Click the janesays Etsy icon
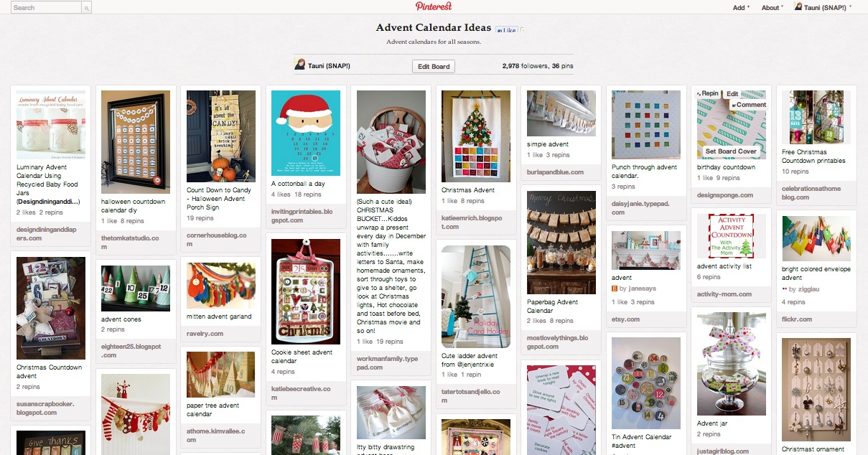This screenshot has width=868, height=455. [614, 289]
